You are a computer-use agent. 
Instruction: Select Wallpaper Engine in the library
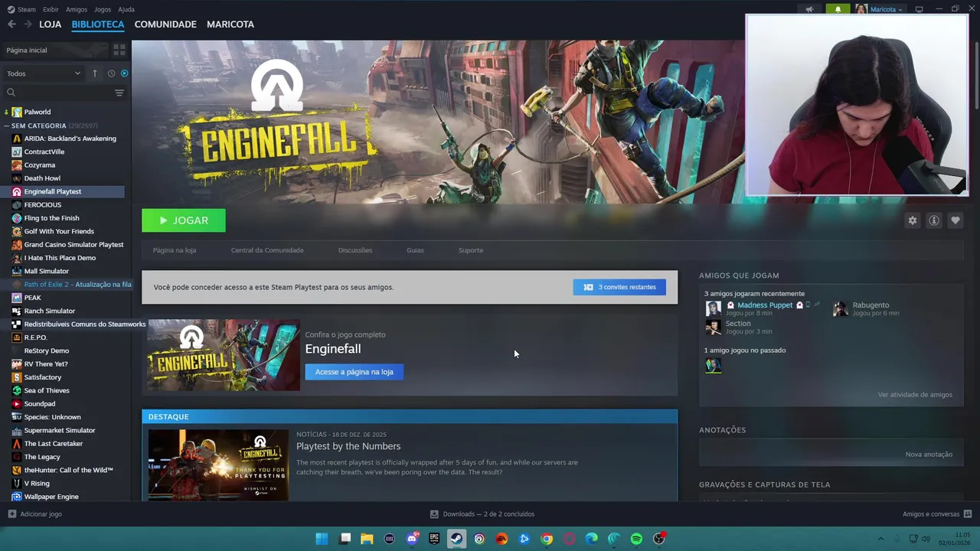point(51,497)
